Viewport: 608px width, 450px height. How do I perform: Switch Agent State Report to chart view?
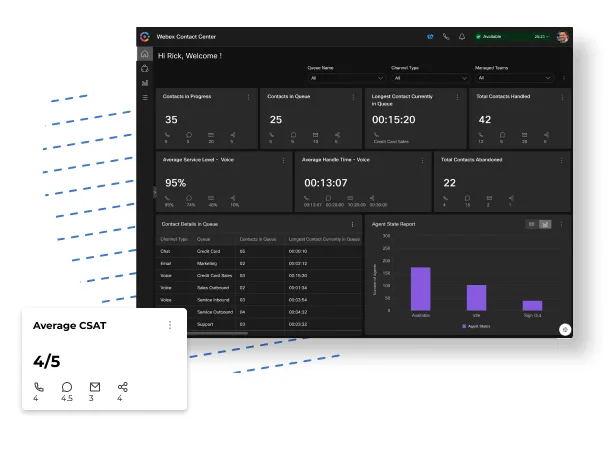(x=545, y=224)
